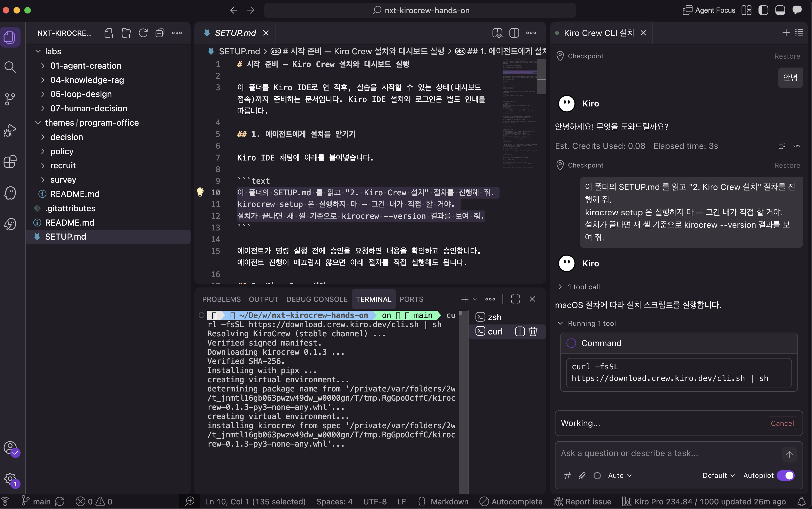Toggle the Kiro chat side panel
Viewport: 812px width, 509px height.
[797, 11]
